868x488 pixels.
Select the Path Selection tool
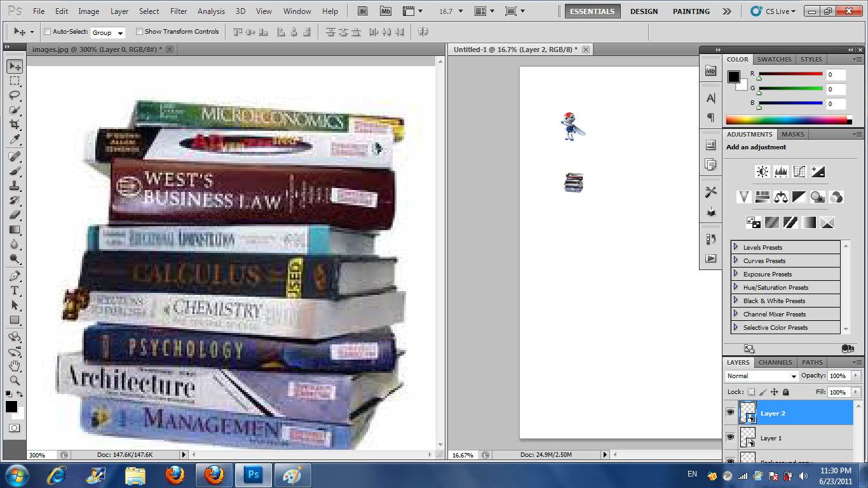15,305
